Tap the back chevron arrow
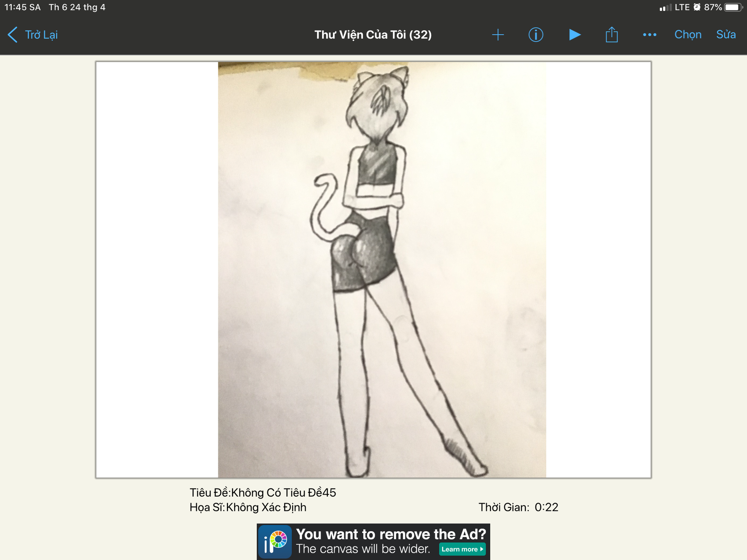The height and width of the screenshot is (560, 747). pos(12,35)
